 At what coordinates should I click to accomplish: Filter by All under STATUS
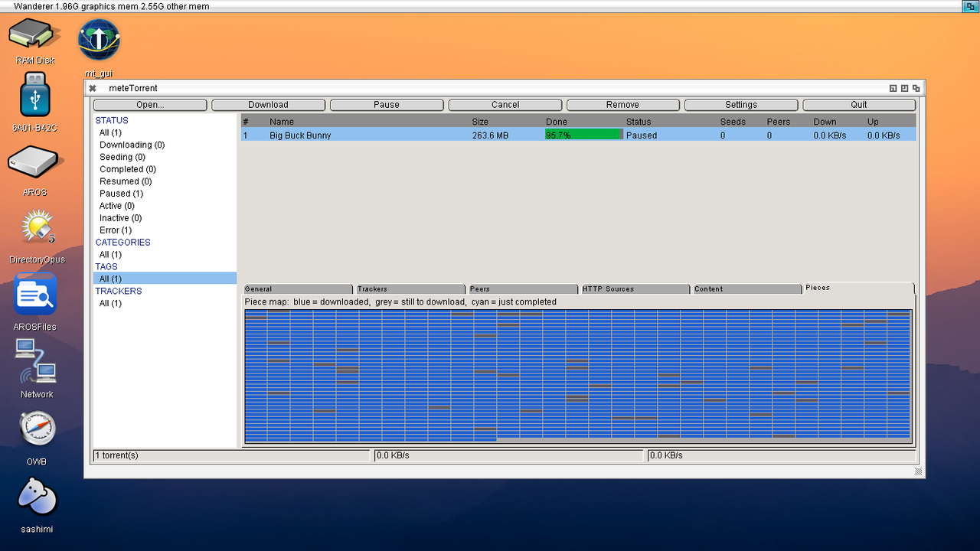pyautogui.click(x=110, y=132)
